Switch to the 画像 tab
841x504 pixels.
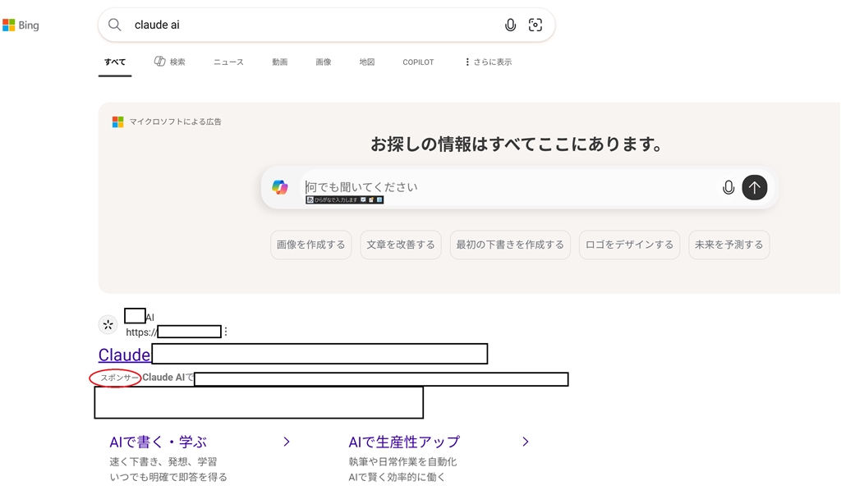324,62
